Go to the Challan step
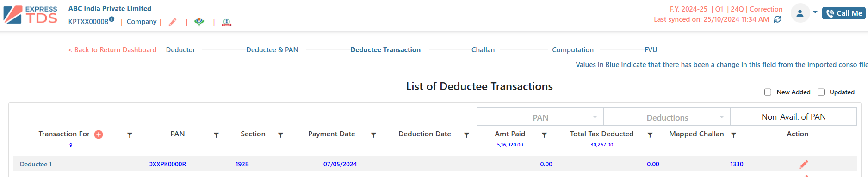Screen dimensions: 868x177 click(483, 50)
